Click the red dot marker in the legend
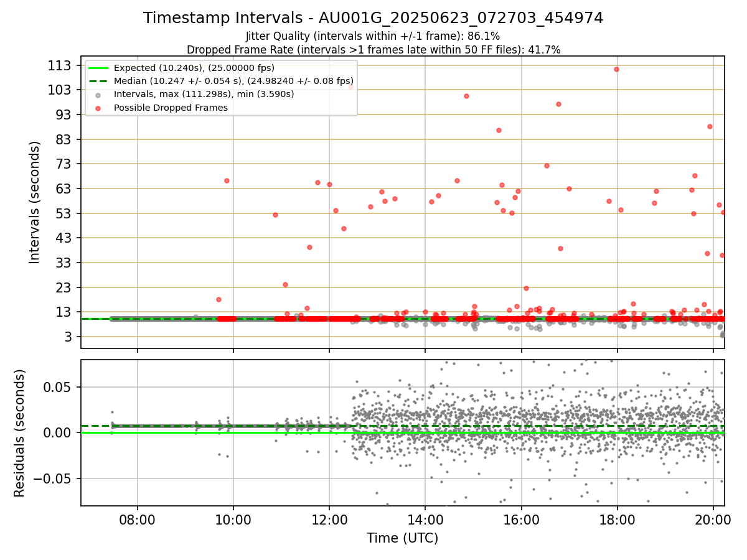 click(x=98, y=108)
